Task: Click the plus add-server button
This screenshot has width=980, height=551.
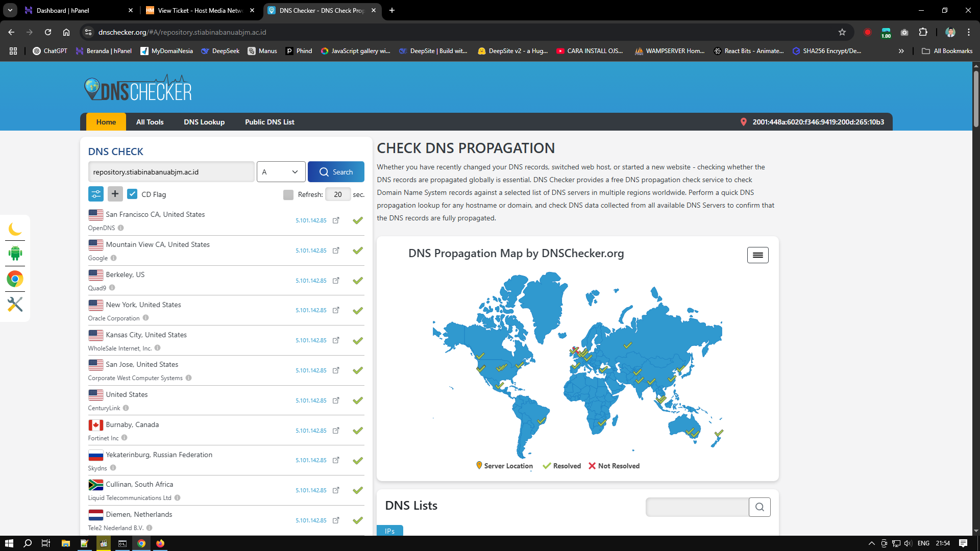Action: pyautogui.click(x=115, y=194)
